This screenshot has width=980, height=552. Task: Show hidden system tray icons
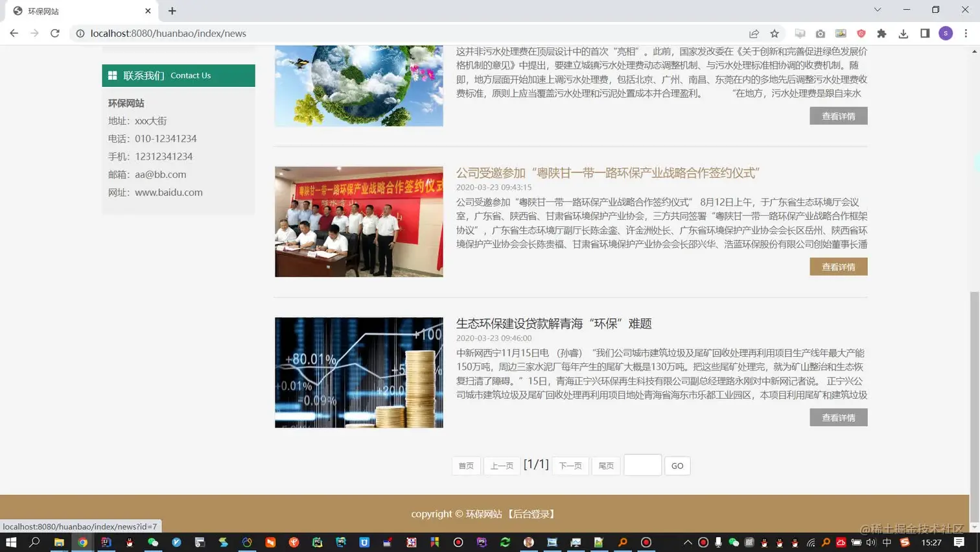tap(688, 542)
